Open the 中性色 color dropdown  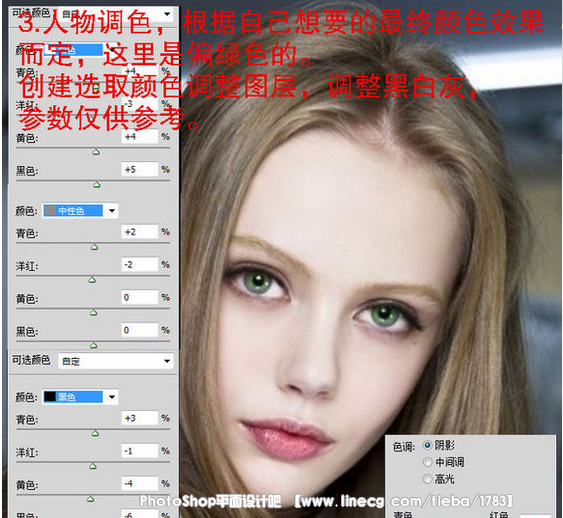pos(80,211)
